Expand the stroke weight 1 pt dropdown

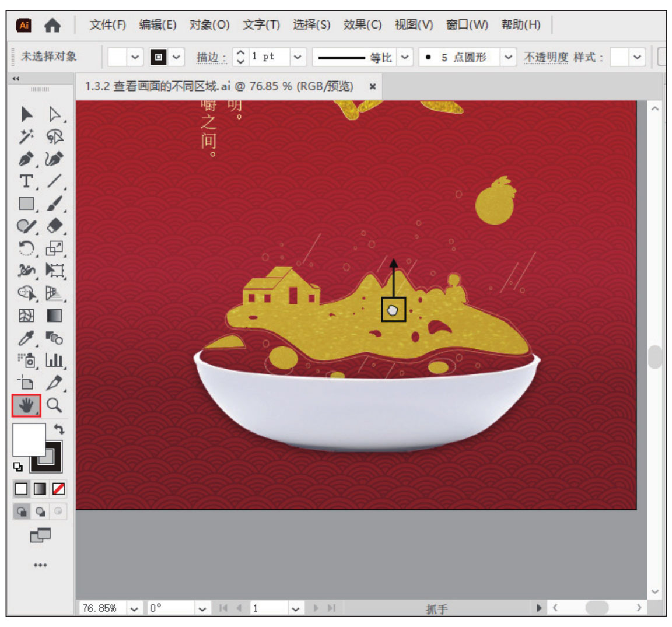point(297,57)
